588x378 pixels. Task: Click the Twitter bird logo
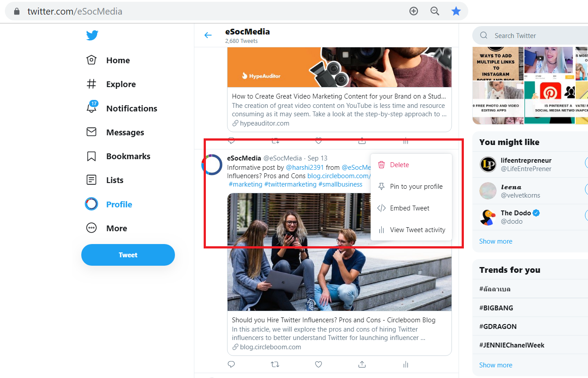92,35
